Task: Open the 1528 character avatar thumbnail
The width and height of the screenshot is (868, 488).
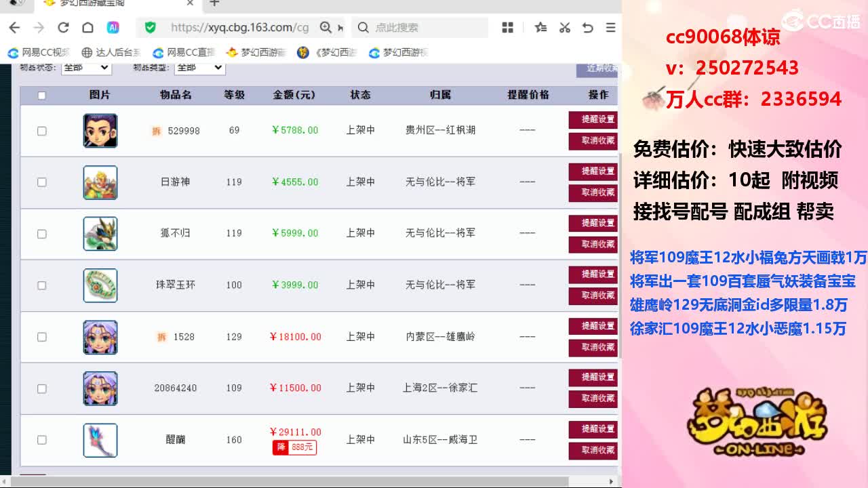Action: pos(100,337)
